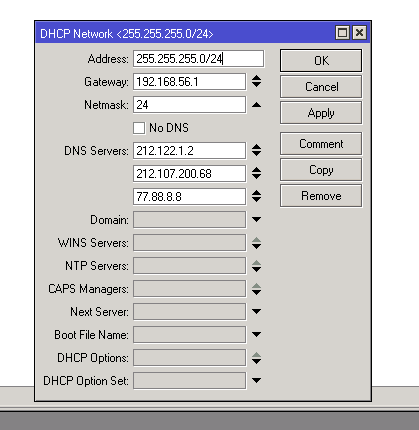Viewport: 419px width, 430px height.
Task: Click Gateway add/remove arrows
Action: [x=256, y=81]
